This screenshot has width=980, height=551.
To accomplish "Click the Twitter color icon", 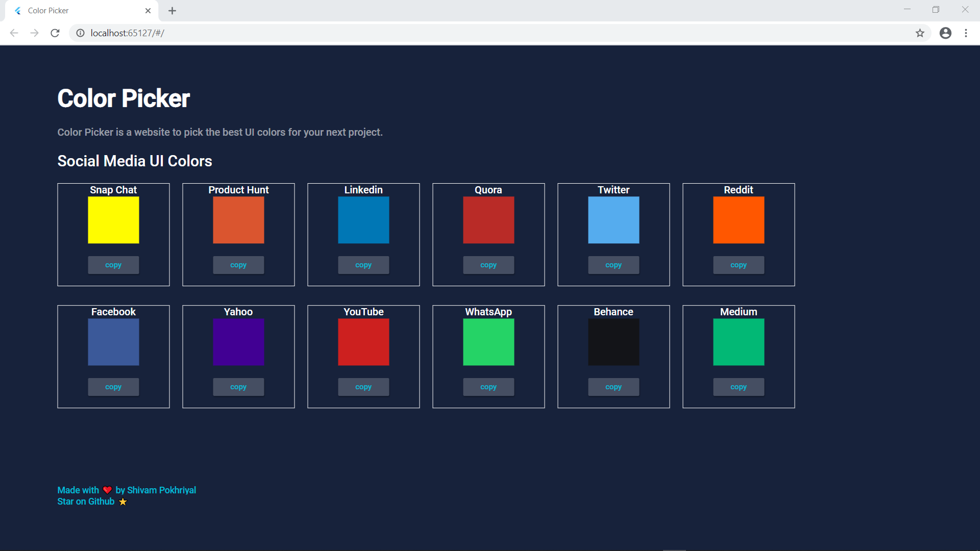I will (x=613, y=220).
